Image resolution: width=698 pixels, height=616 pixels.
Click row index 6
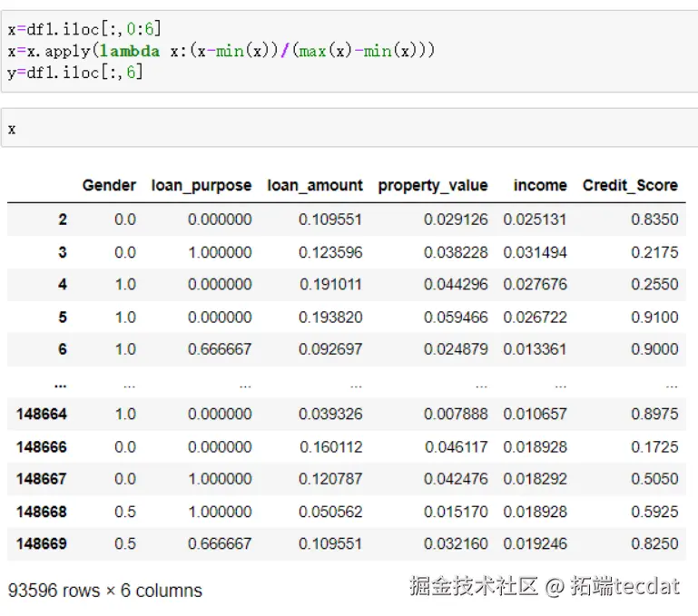tap(63, 349)
